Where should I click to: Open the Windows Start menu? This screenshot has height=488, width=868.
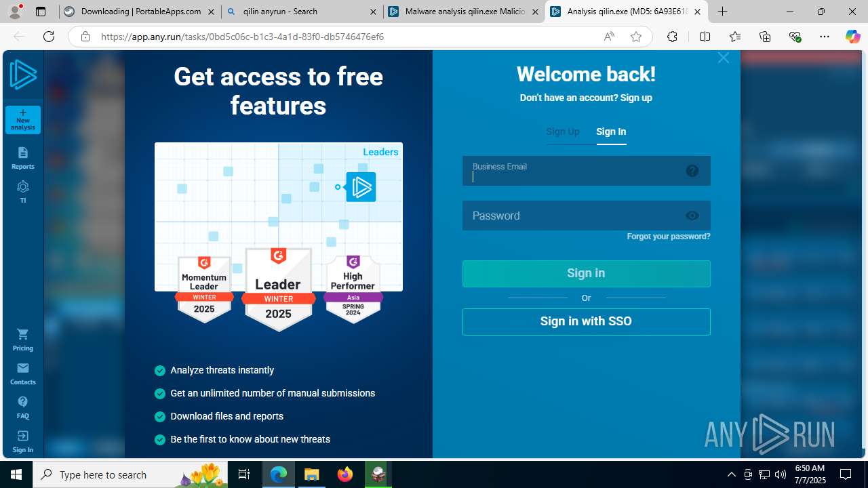point(16,474)
